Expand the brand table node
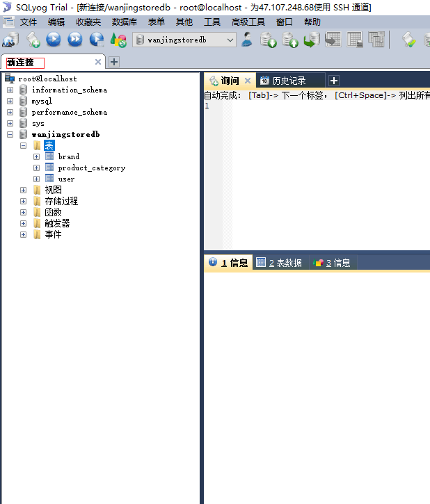Screen dimensions: 430x504 36,157
